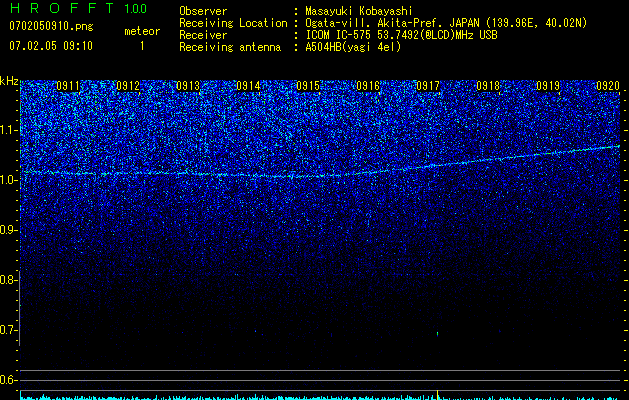Click the 0917 time marker

[x=428, y=86]
